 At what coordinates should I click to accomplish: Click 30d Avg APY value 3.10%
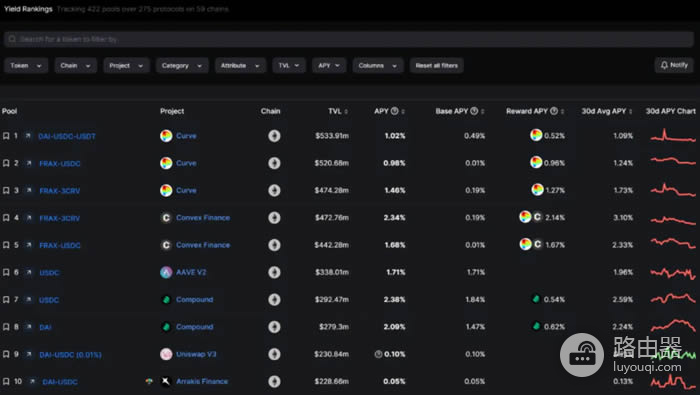tap(623, 218)
